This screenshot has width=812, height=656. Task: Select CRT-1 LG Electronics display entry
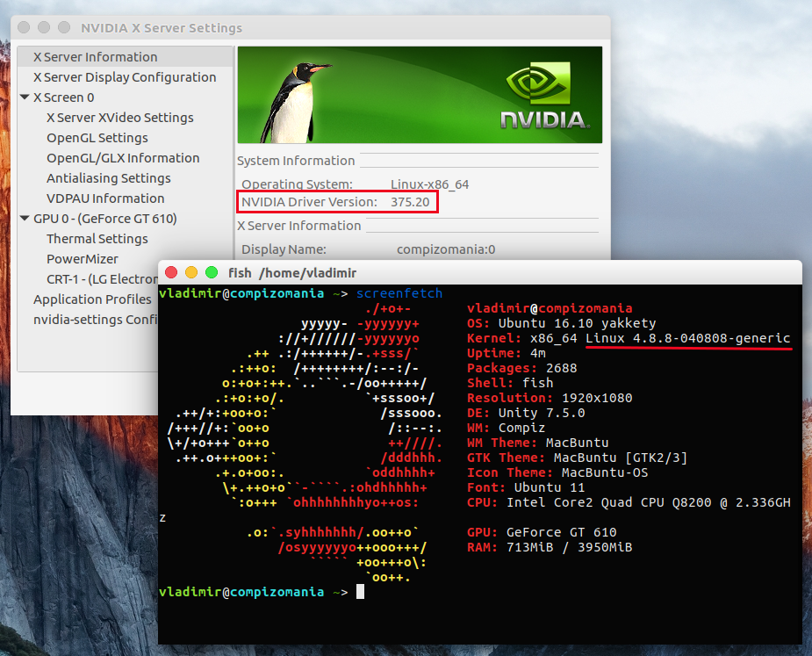coord(102,279)
